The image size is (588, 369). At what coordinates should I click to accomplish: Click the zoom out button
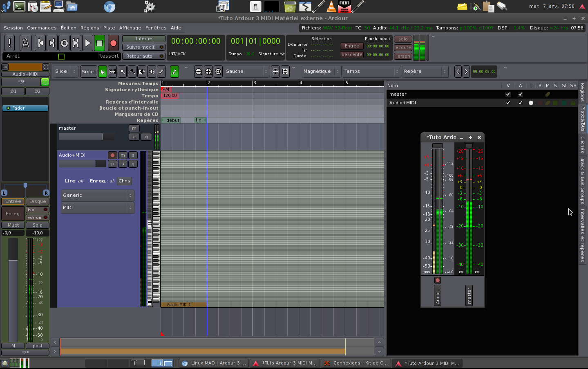pyautogui.click(x=199, y=72)
